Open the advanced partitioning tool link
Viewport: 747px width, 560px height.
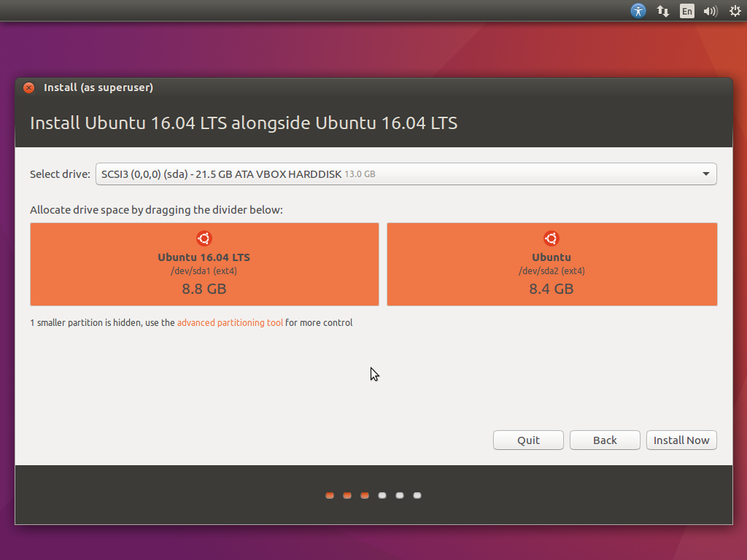230,322
